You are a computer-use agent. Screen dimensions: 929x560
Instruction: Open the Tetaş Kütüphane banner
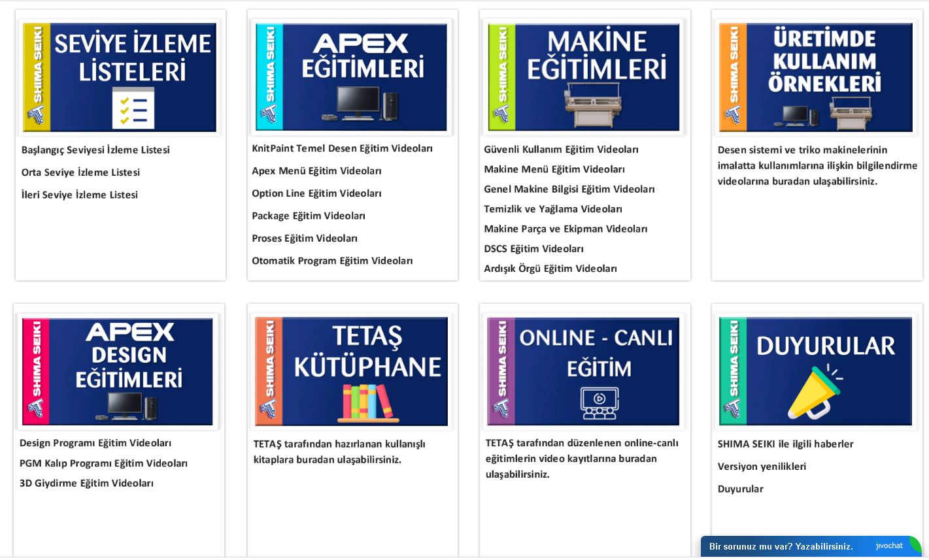pyautogui.click(x=351, y=371)
